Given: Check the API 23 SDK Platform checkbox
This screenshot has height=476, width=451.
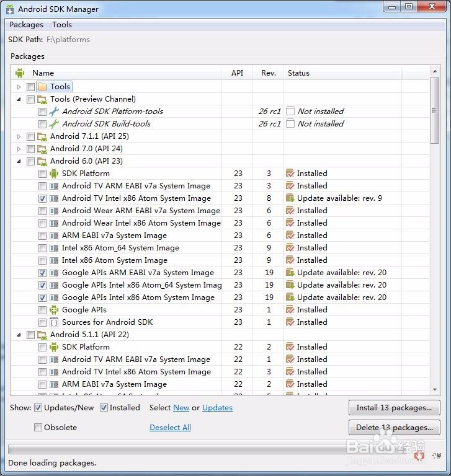Looking at the screenshot, I should 42,174.
